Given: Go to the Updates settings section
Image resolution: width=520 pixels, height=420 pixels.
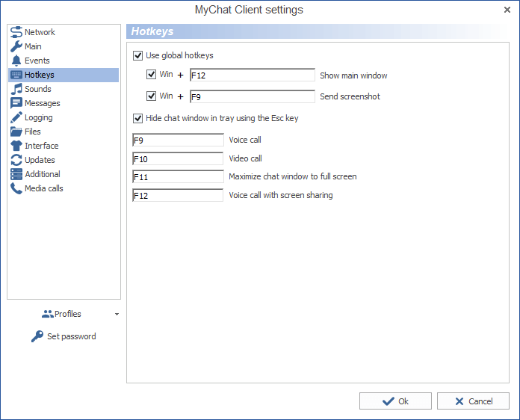Looking at the screenshot, I should click(40, 160).
